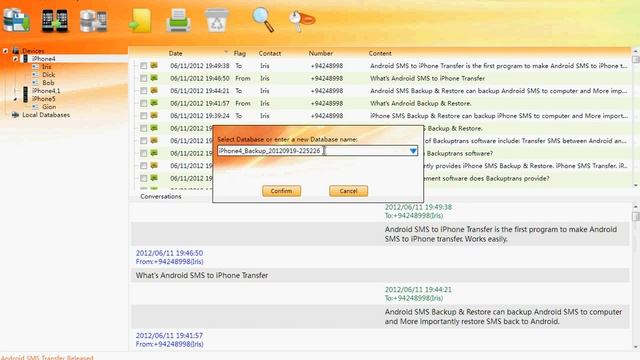Click conversation timestamp 2012/06/11 19:41:57
The height and width of the screenshot is (360, 640).
coord(169,336)
